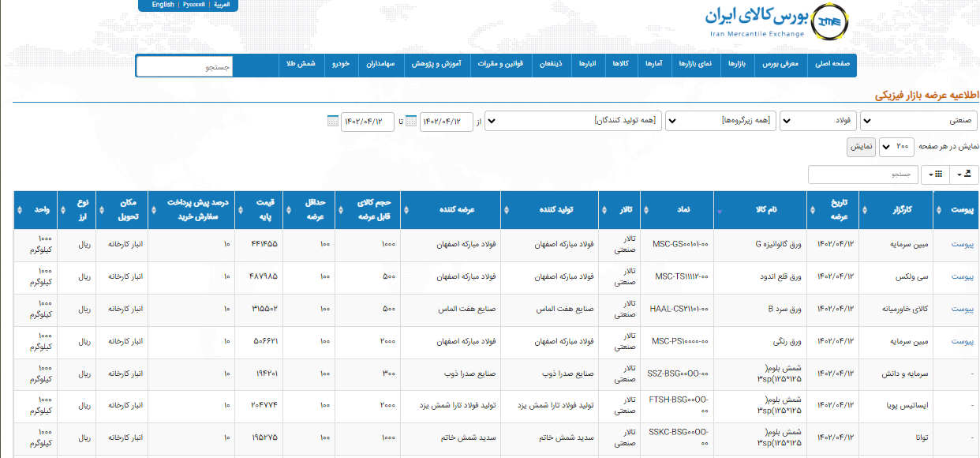Viewport: 980px width, 458px height.
Task: Open the صنعتی market group dropdown
Action: [x=918, y=122]
